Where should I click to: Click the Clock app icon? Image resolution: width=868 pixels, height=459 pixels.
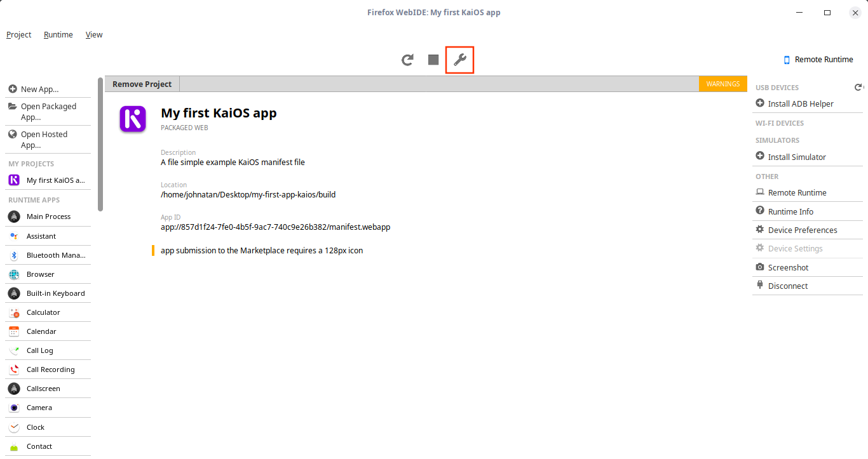(x=14, y=427)
